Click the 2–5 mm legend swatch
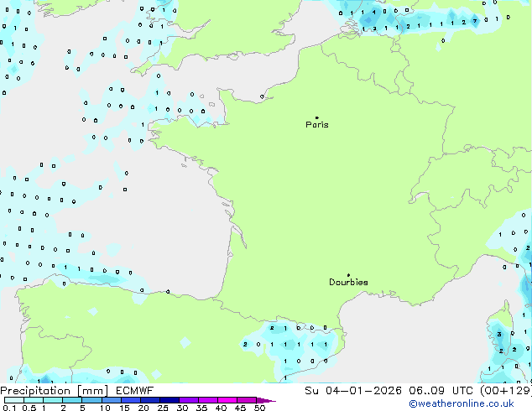 (72, 400)
